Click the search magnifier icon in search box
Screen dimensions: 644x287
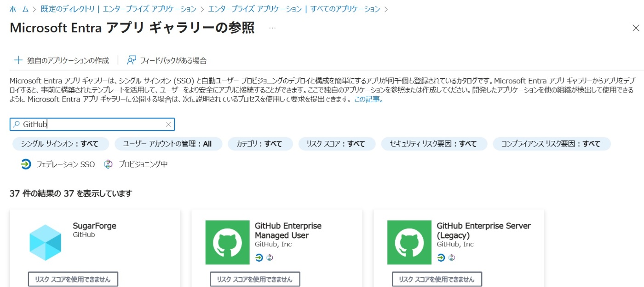click(x=17, y=124)
